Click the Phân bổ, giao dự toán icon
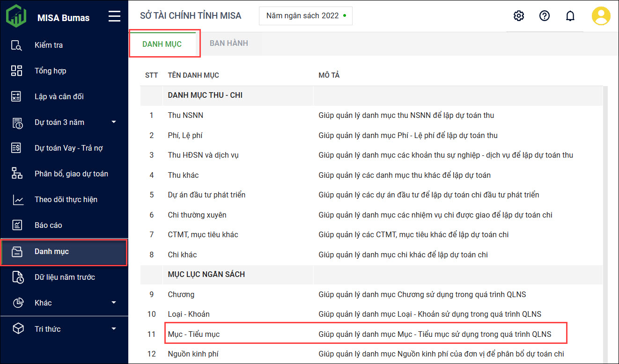 17,174
